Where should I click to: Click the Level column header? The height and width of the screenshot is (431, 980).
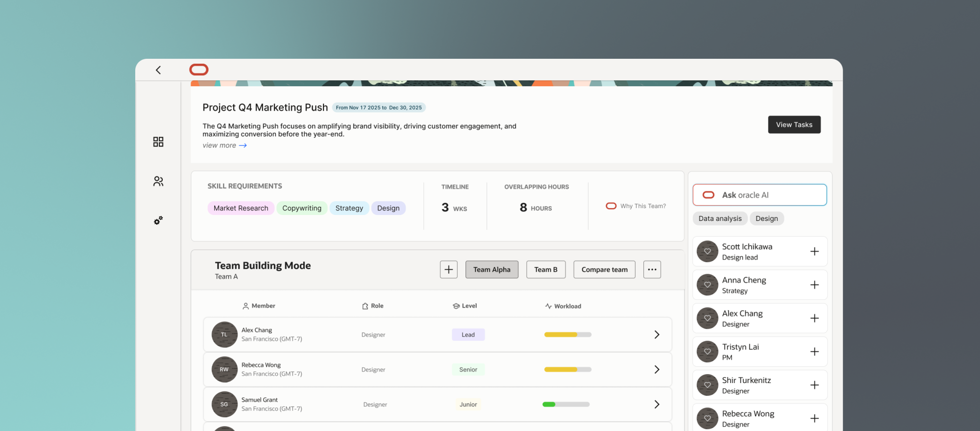(x=465, y=306)
